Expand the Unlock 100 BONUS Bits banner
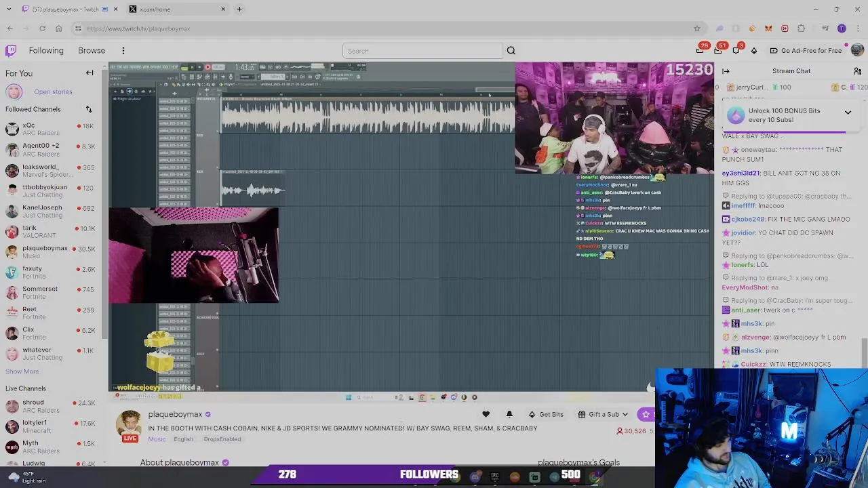The width and height of the screenshot is (868, 488). click(848, 113)
